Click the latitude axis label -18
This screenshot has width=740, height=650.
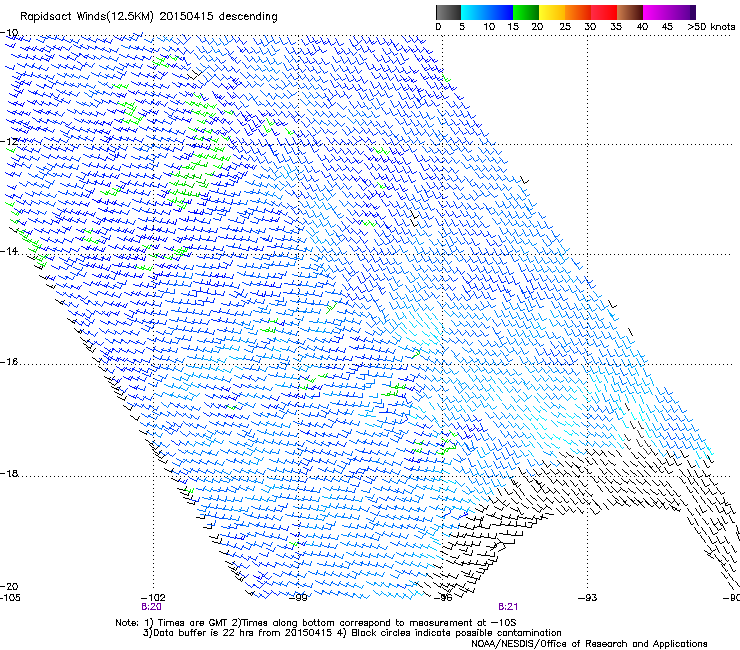[x=9, y=473]
